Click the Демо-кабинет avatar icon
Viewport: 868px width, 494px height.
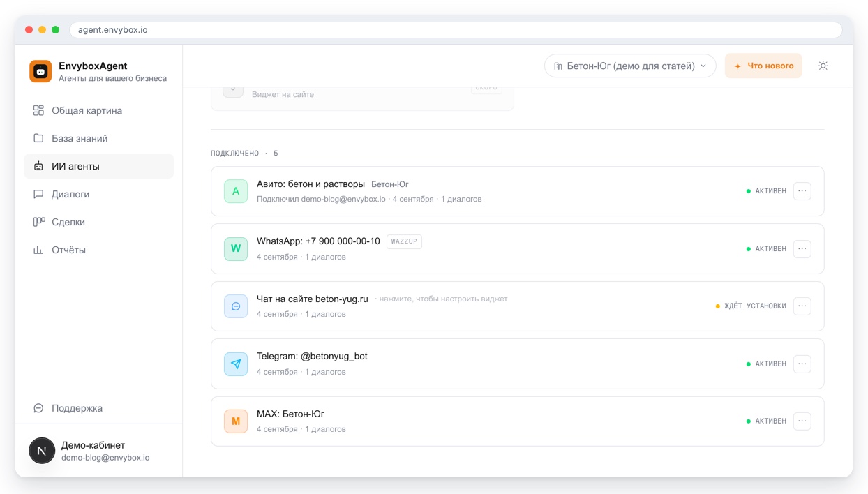point(42,451)
